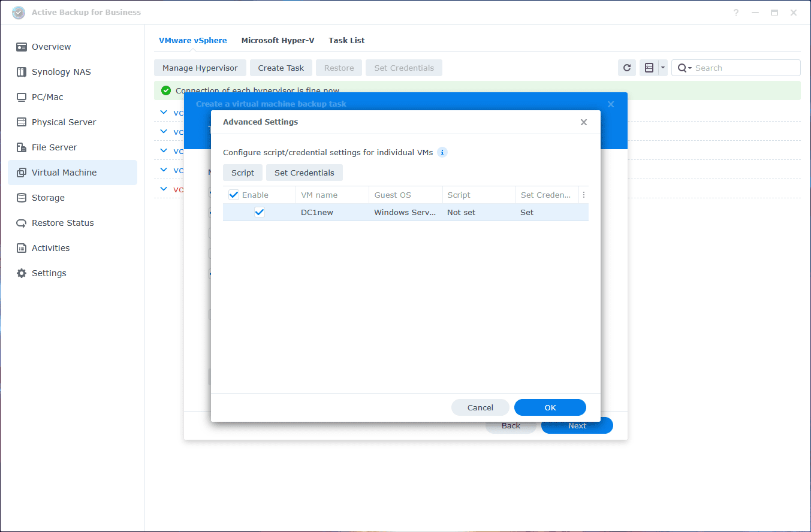This screenshot has width=811, height=532.
Task: Click the refresh icon in the toolbar
Action: [627, 68]
